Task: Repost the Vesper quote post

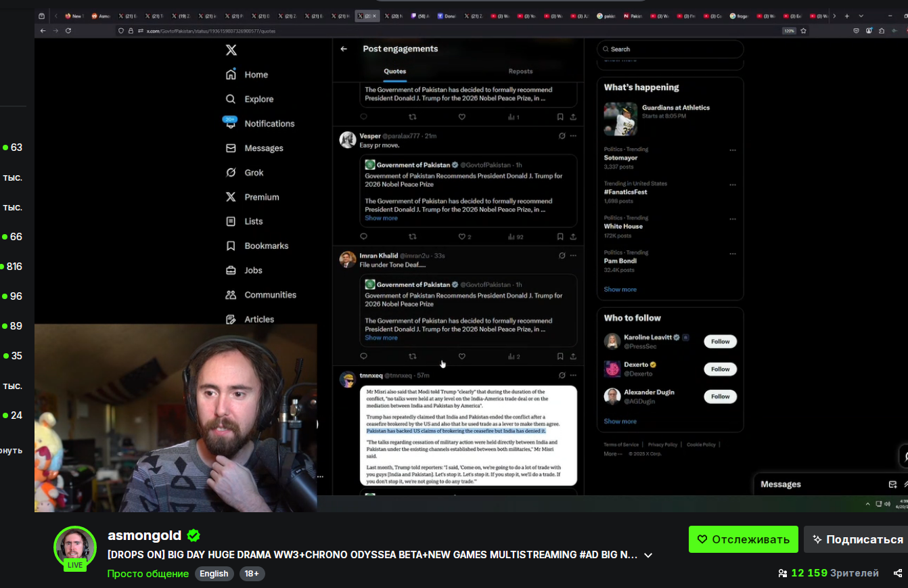Action: [x=413, y=237]
